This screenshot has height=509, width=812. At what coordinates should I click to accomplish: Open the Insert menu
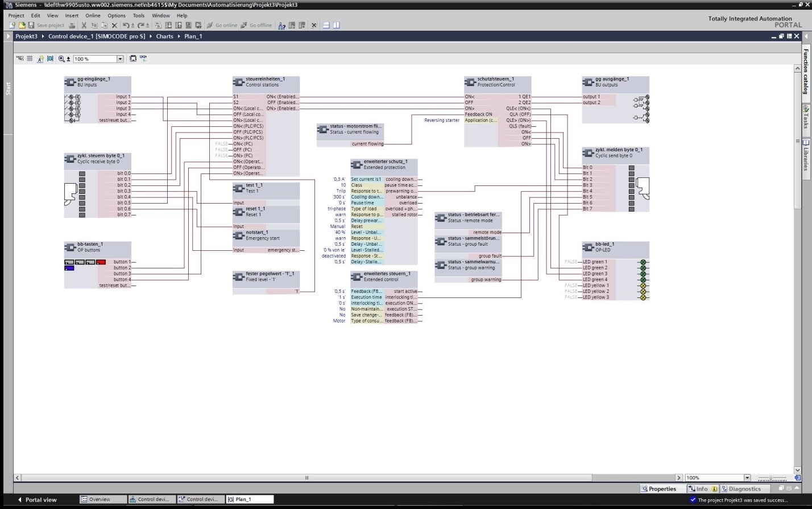pos(72,16)
